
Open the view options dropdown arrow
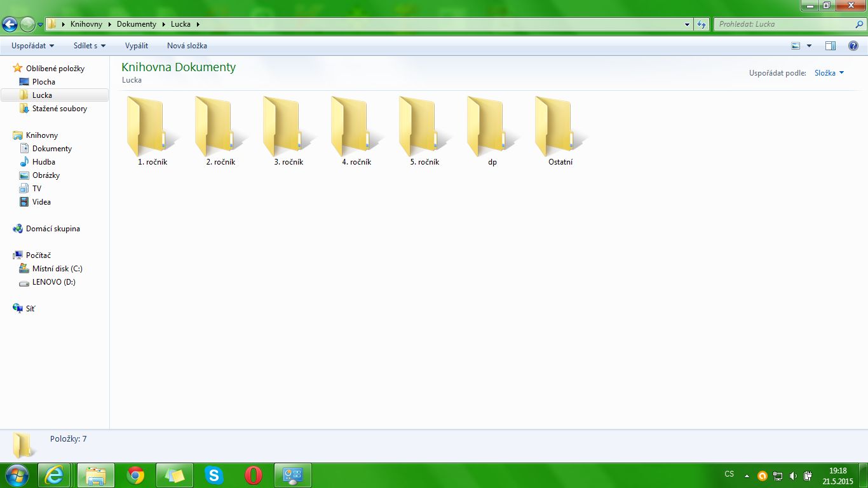pos(809,46)
